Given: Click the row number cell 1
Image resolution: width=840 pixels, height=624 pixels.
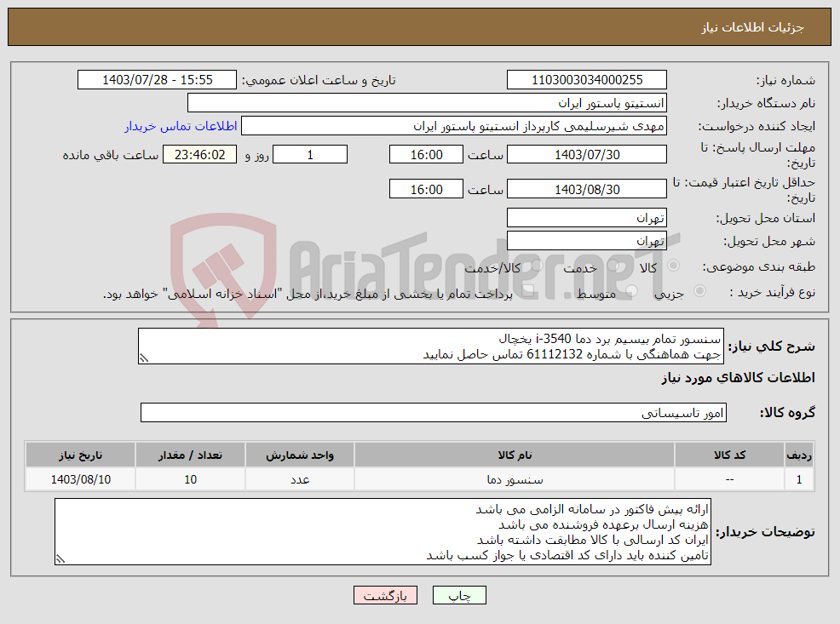Looking at the screenshot, I should tap(799, 479).
